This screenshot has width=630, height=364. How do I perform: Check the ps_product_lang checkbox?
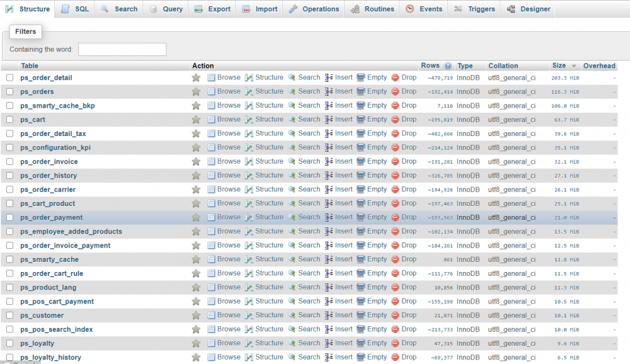(x=10, y=287)
